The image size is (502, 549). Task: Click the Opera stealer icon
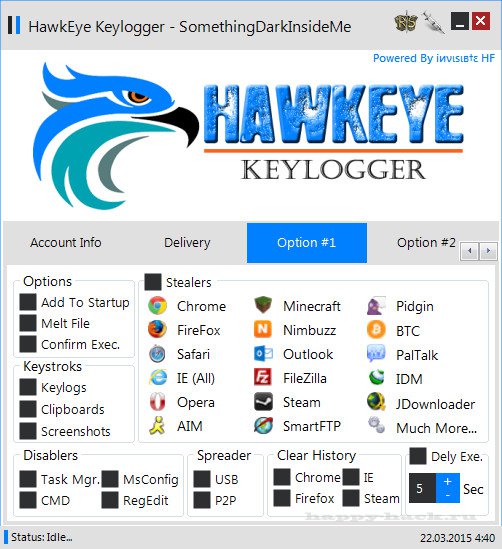coord(157,402)
